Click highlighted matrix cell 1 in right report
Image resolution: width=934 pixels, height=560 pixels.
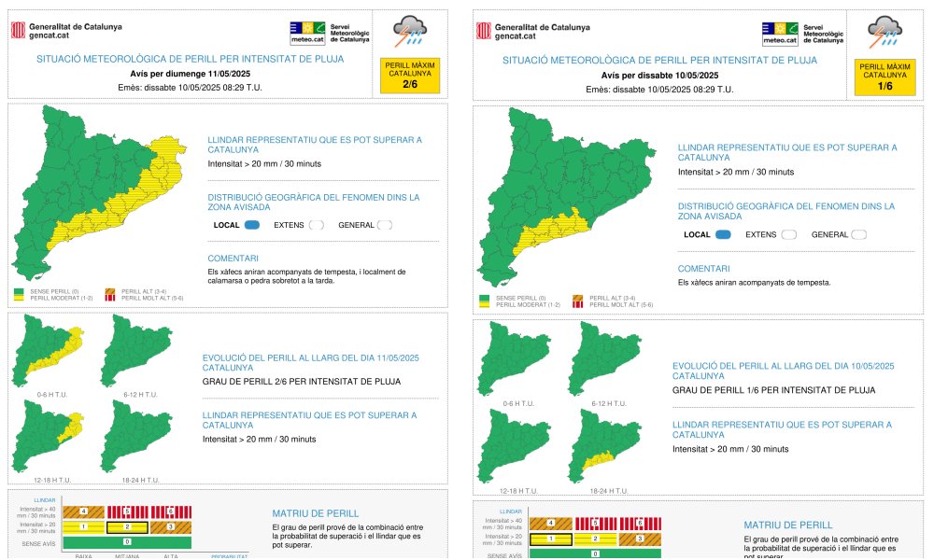tap(549, 539)
